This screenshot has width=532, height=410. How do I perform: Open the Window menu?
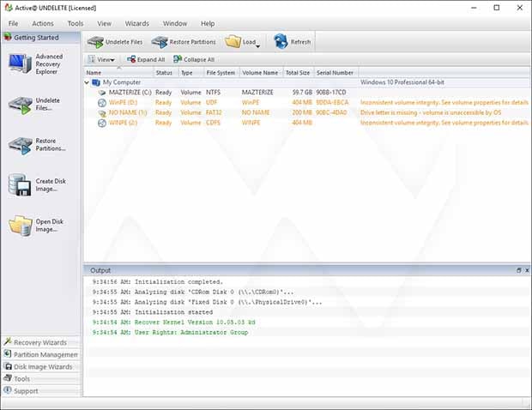[175, 23]
